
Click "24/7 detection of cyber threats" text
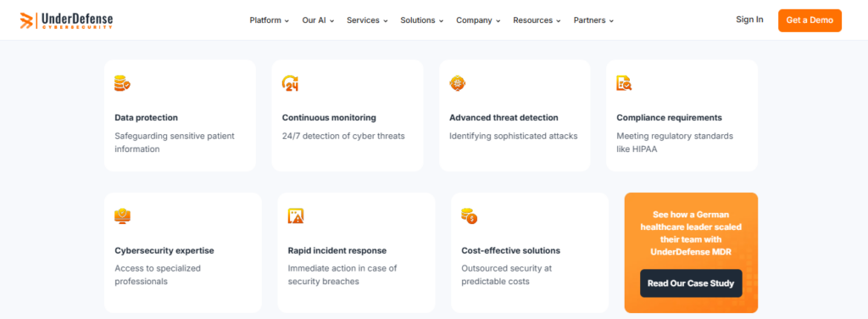pyautogui.click(x=343, y=136)
